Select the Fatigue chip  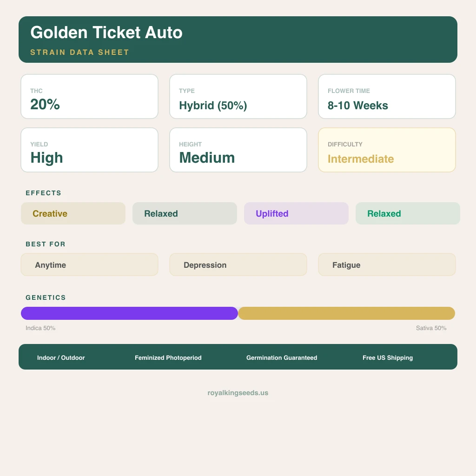coord(387,264)
